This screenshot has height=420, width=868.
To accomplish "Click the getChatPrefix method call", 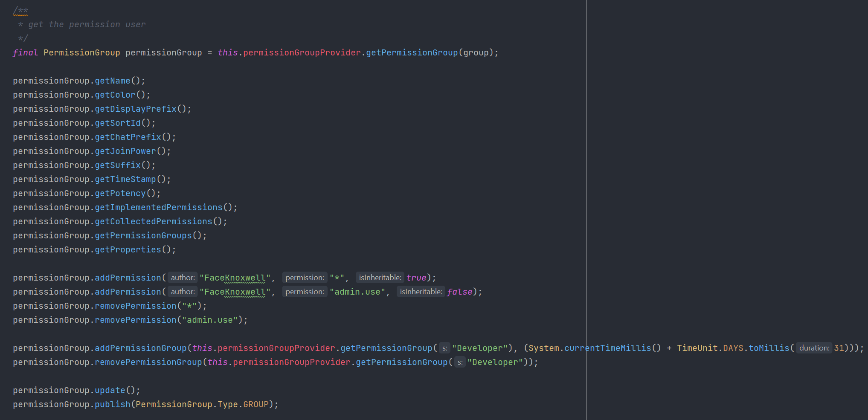I will tap(128, 137).
